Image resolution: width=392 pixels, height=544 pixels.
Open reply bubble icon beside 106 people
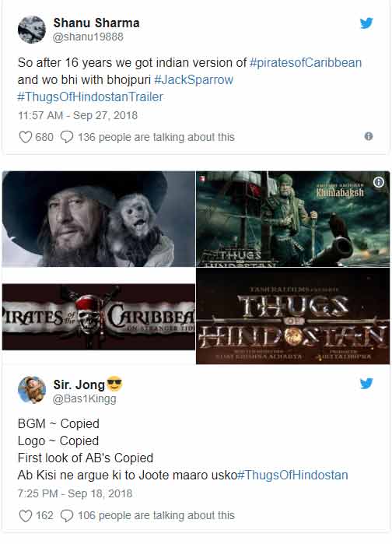point(67,515)
